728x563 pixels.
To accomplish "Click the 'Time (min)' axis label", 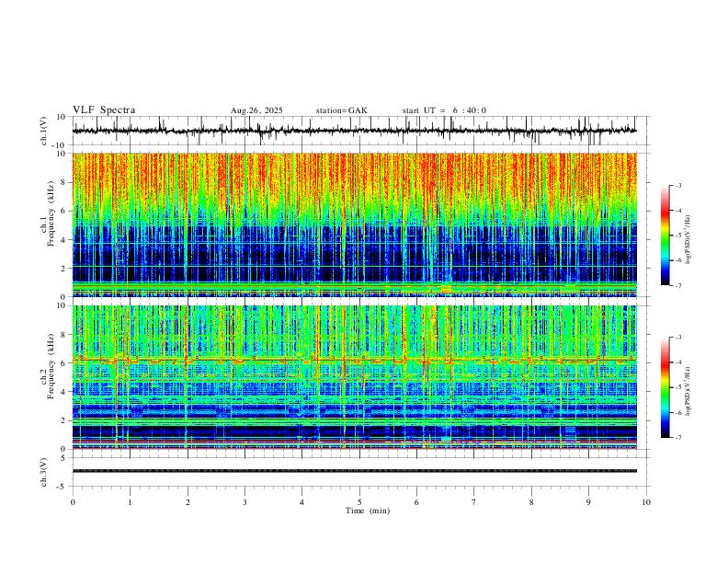I will point(368,511).
